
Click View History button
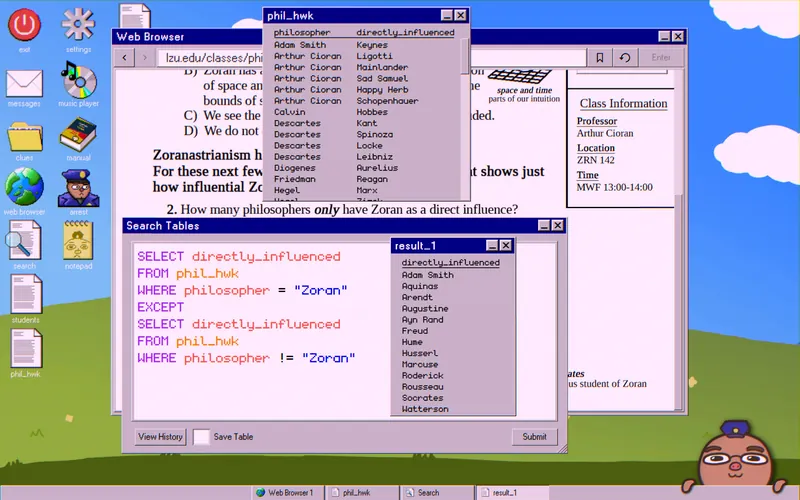point(160,437)
